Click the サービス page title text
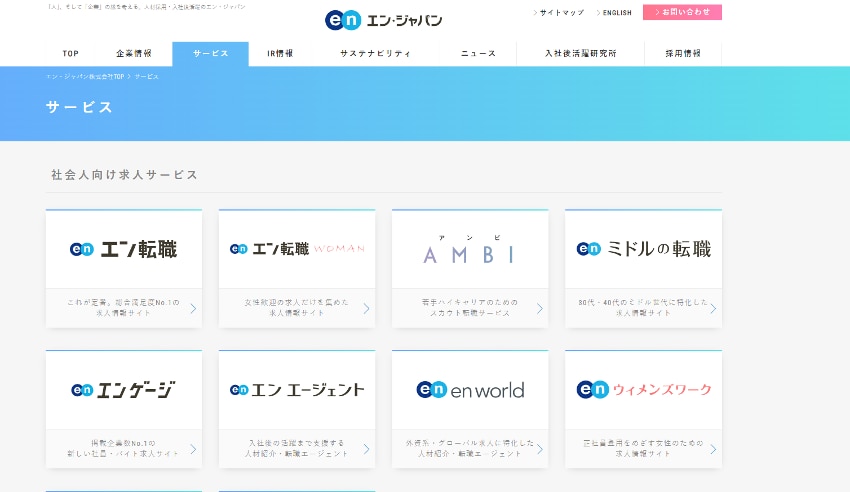Viewport: 850px width, 492px height. [x=79, y=107]
